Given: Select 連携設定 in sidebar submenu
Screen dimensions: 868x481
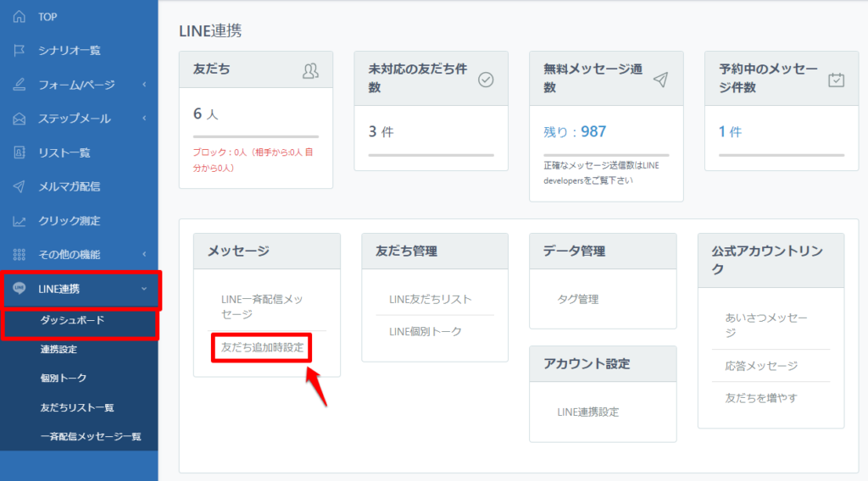Looking at the screenshot, I should pos(58,350).
